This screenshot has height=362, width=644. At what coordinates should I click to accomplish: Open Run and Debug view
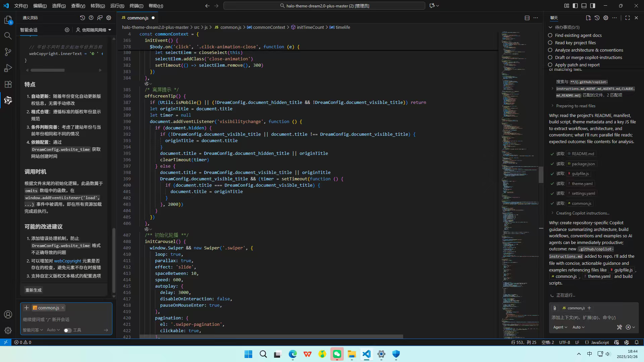coord(8,68)
